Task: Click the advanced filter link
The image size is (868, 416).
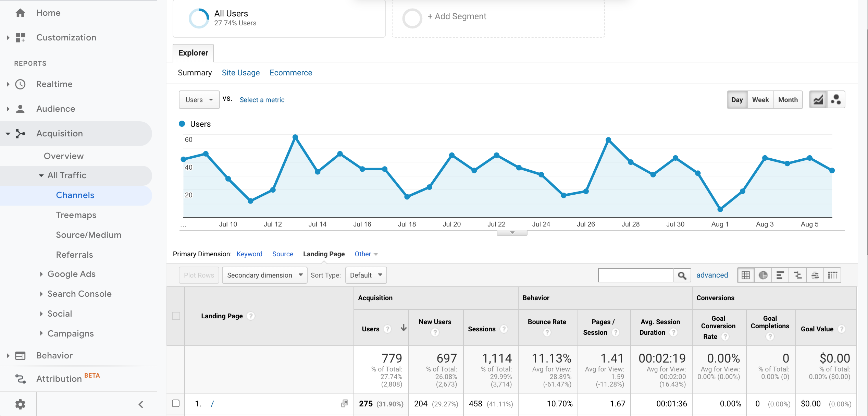Action: click(x=712, y=275)
